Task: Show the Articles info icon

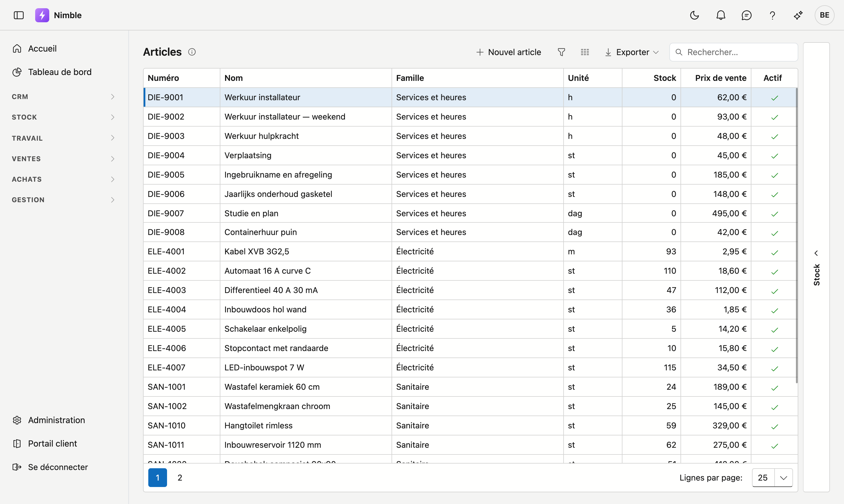Action: pyautogui.click(x=192, y=52)
